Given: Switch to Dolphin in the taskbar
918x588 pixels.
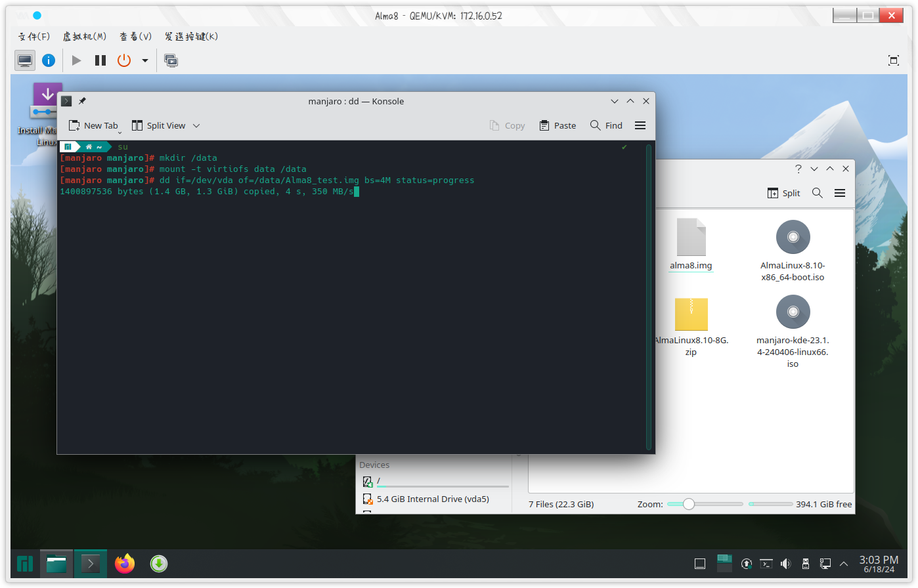Looking at the screenshot, I should click(56, 564).
